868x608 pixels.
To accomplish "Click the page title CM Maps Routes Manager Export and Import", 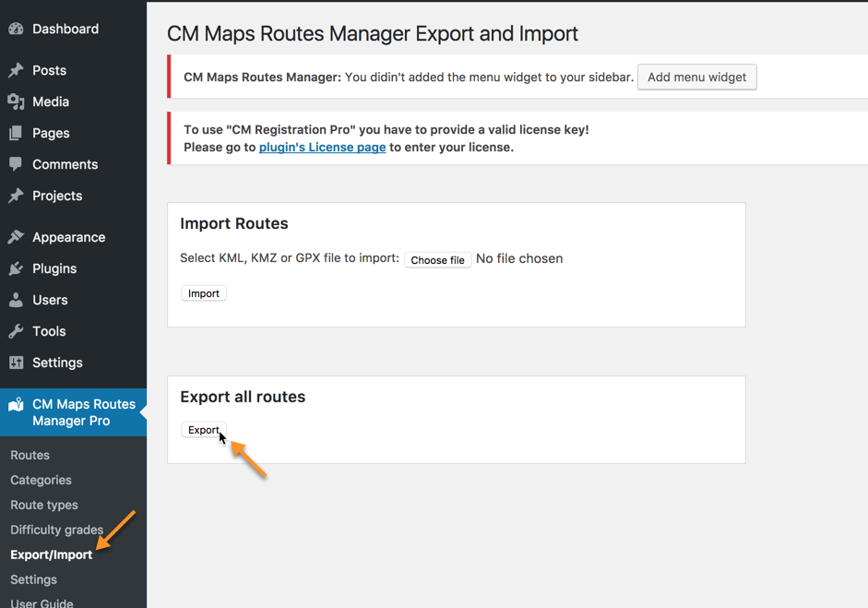I will click(x=373, y=34).
